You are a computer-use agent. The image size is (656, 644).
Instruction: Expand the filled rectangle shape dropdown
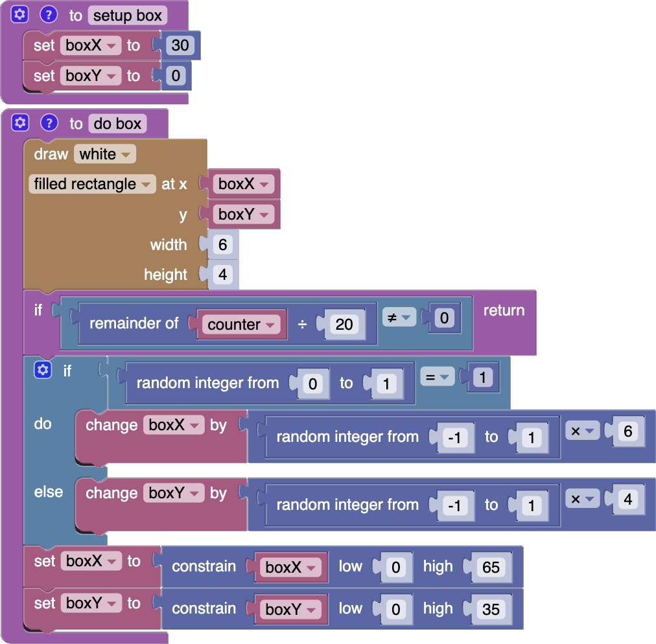(92, 184)
